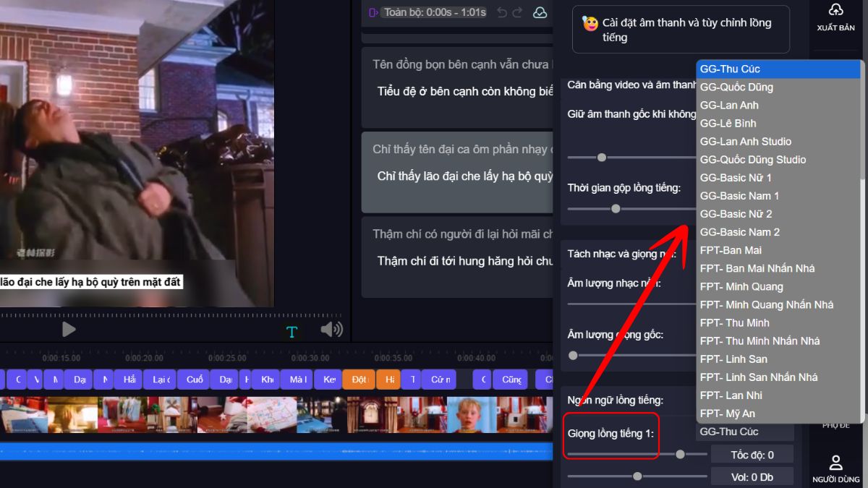Click the floor-plan thumbnail in video track
The height and width of the screenshot is (488, 868).
[x=272, y=414]
